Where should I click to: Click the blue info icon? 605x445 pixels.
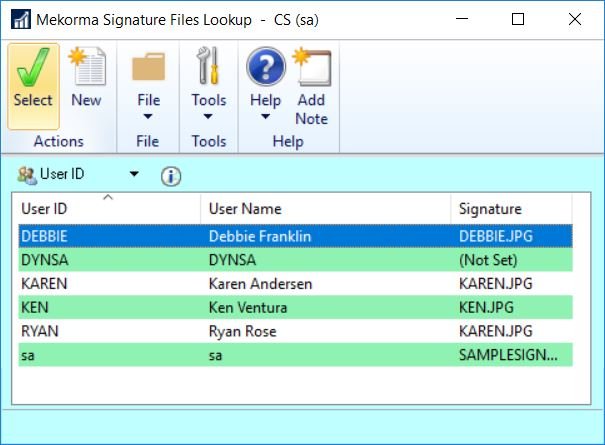click(x=171, y=176)
